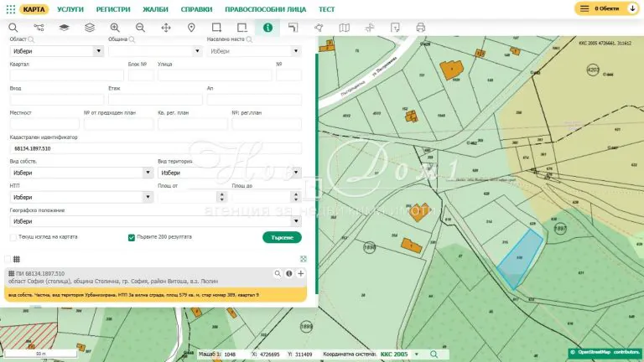The height and width of the screenshot is (362, 644).
Task: Click the magnifier search tool icon
Action: pos(13,28)
